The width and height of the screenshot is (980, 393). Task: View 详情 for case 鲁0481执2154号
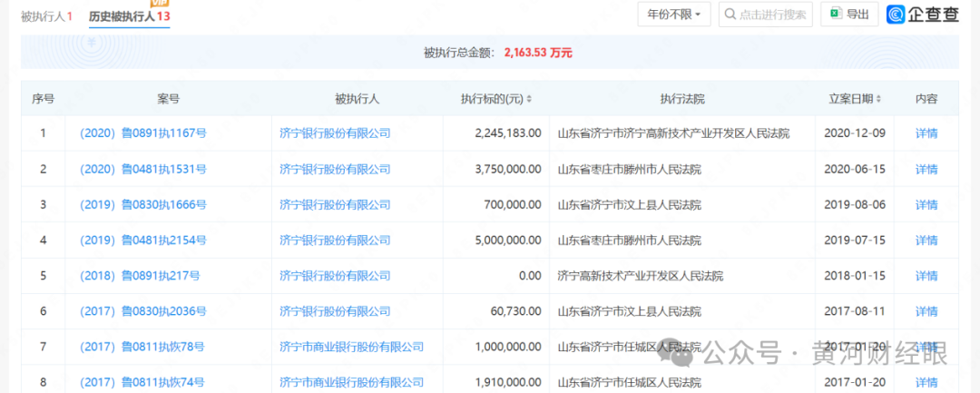click(926, 240)
